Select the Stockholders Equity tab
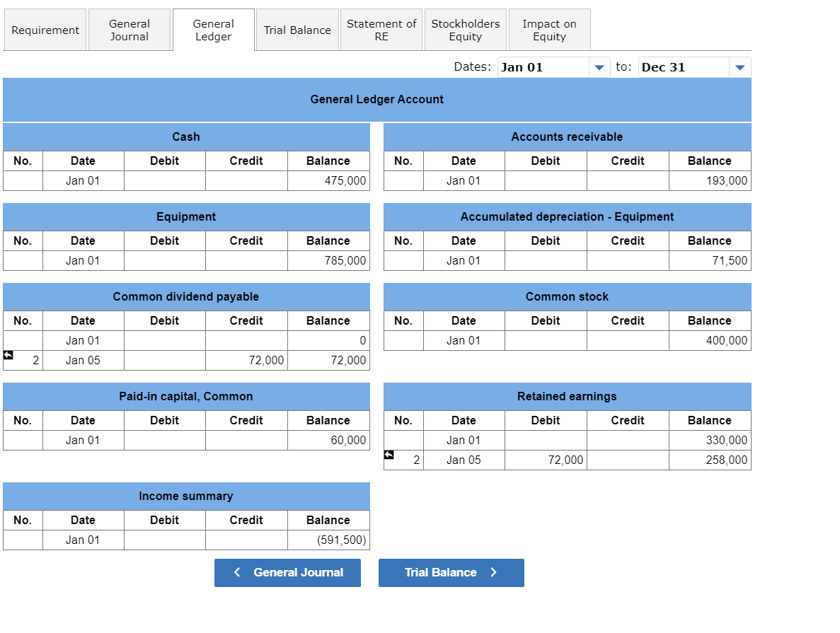 465,29
